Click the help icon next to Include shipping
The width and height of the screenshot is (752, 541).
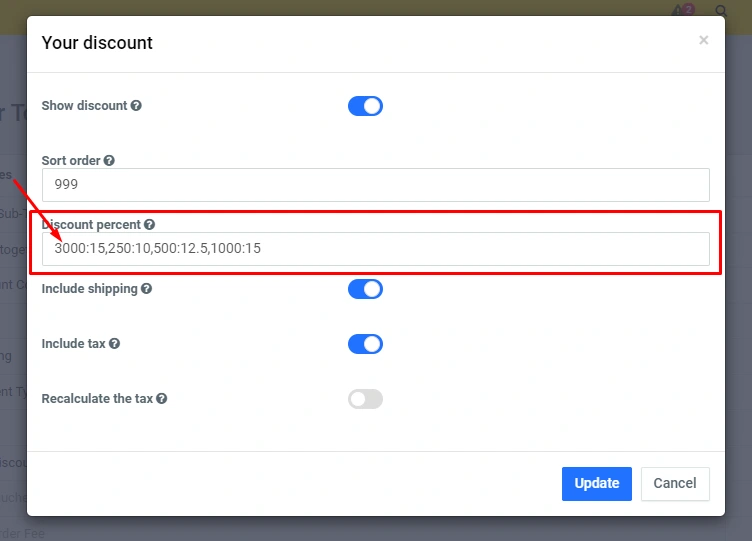146,289
